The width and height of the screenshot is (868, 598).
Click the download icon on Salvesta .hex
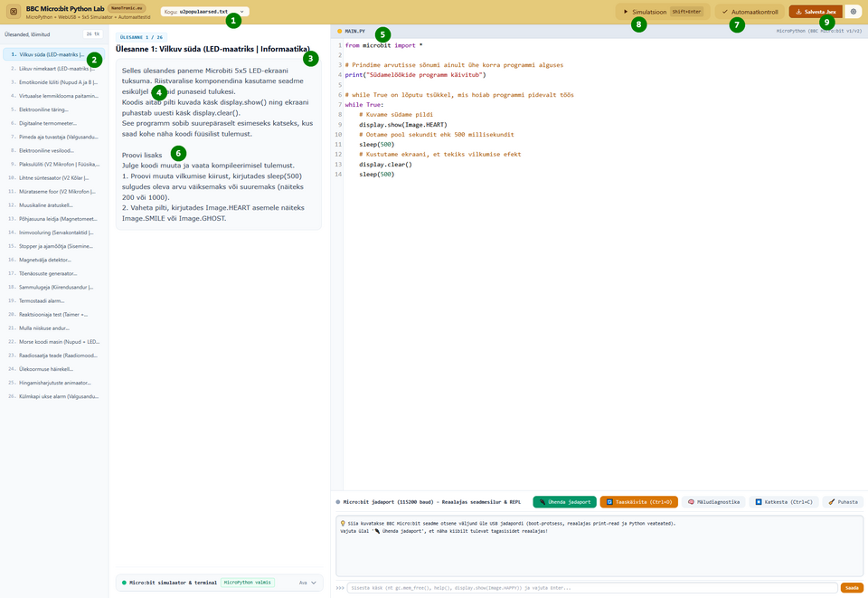click(798, 12)
